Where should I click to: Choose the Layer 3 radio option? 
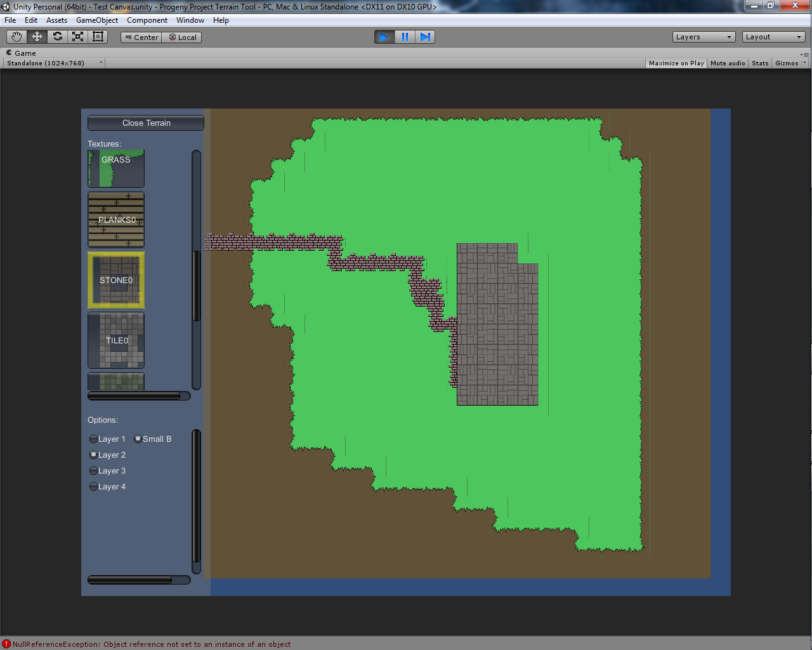pos(108,470)
